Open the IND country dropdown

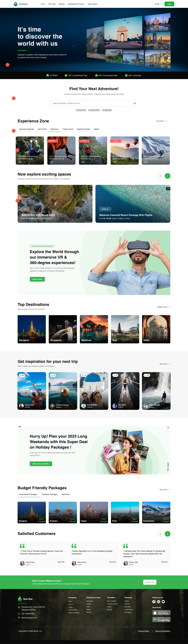tap(158, 4)
